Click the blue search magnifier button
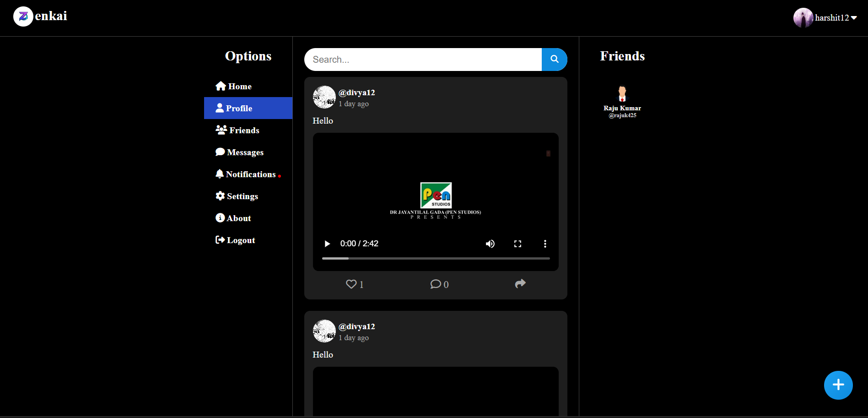 [554, 60]
